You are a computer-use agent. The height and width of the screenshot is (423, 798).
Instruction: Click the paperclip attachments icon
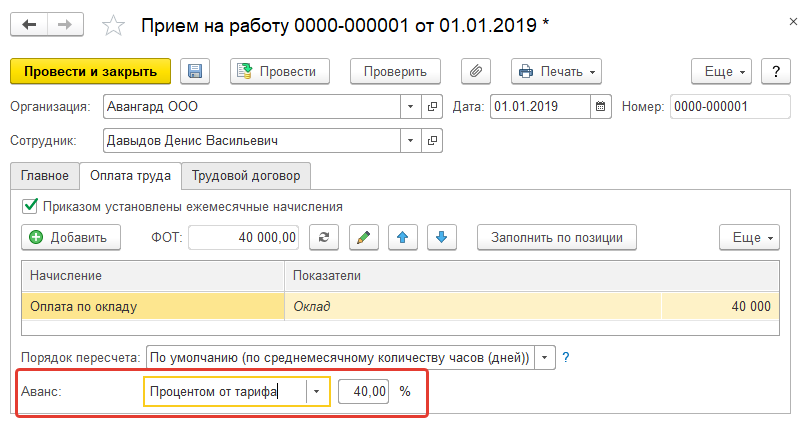(x=476, y=71)
